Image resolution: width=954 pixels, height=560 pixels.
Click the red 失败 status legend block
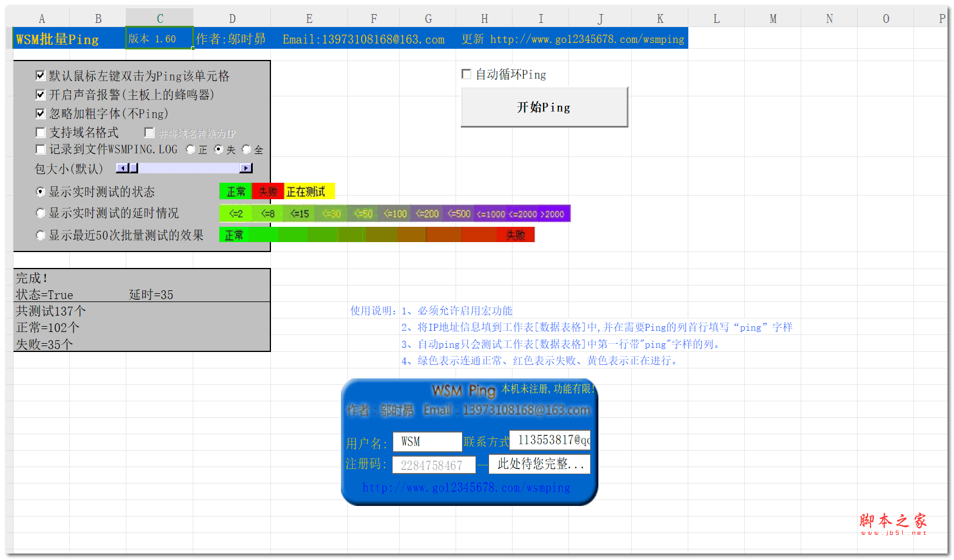[x=267, y=190]
